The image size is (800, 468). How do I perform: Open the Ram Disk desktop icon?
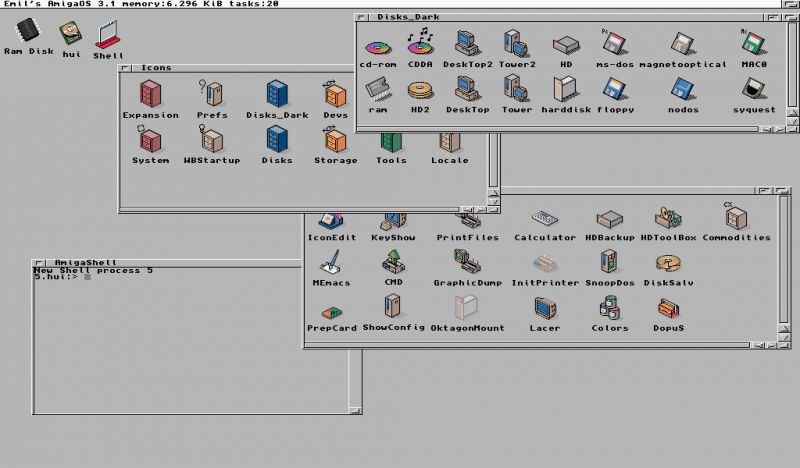(28, 32)
